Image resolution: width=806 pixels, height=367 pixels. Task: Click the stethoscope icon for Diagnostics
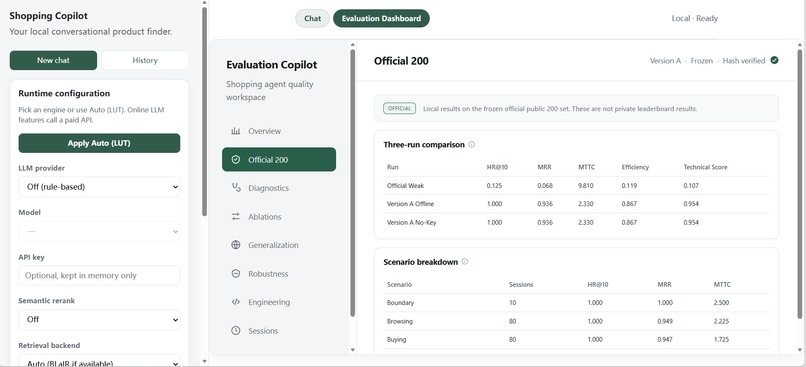[235, 188]
